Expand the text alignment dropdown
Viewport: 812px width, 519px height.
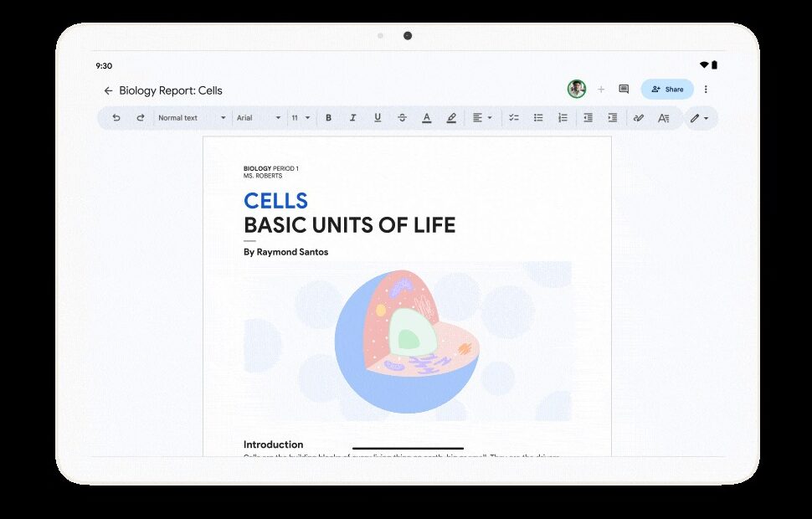(x=481, y=118)
